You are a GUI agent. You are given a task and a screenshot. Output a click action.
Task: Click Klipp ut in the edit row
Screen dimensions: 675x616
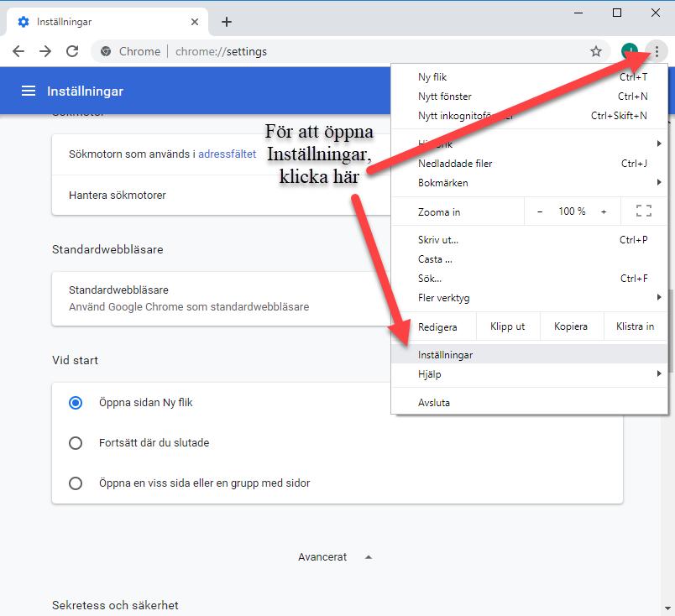[508, 326]
